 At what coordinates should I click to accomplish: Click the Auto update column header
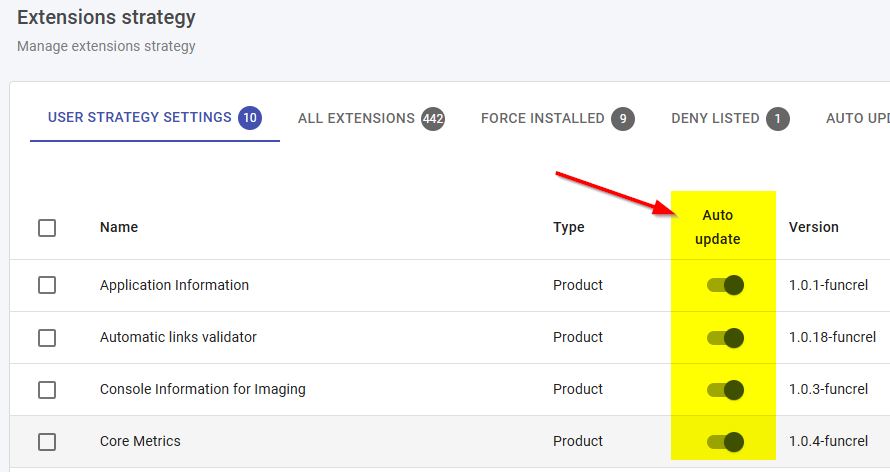717,227
